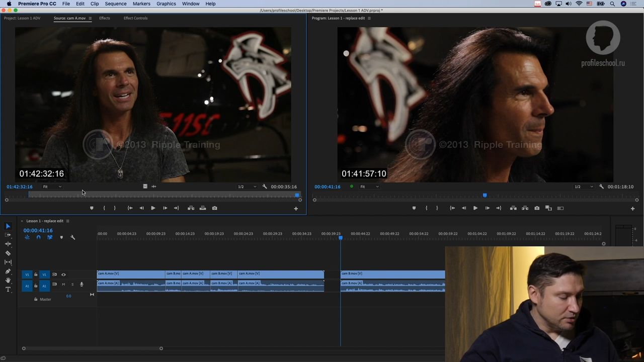
Task: Play the Program monitor sequence
Action: 475,208
